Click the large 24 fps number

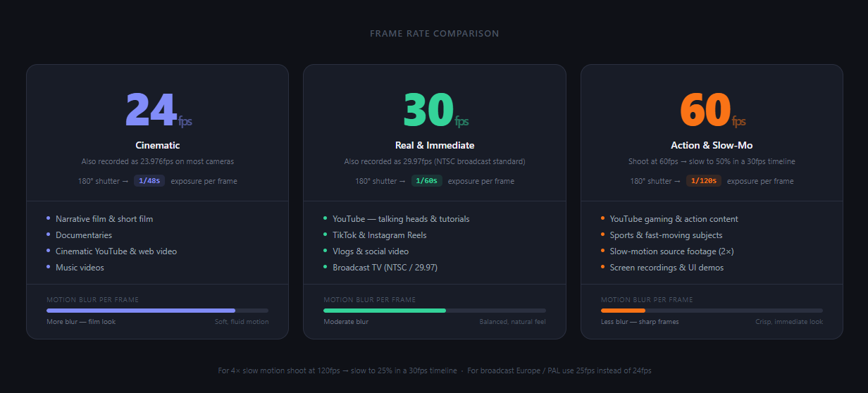click(150, 111)
